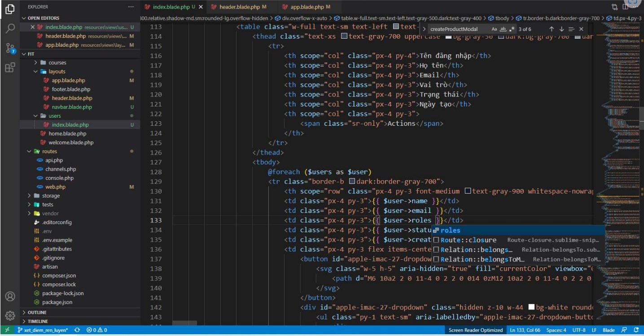Open the Extensions view

tap(10, 68)
